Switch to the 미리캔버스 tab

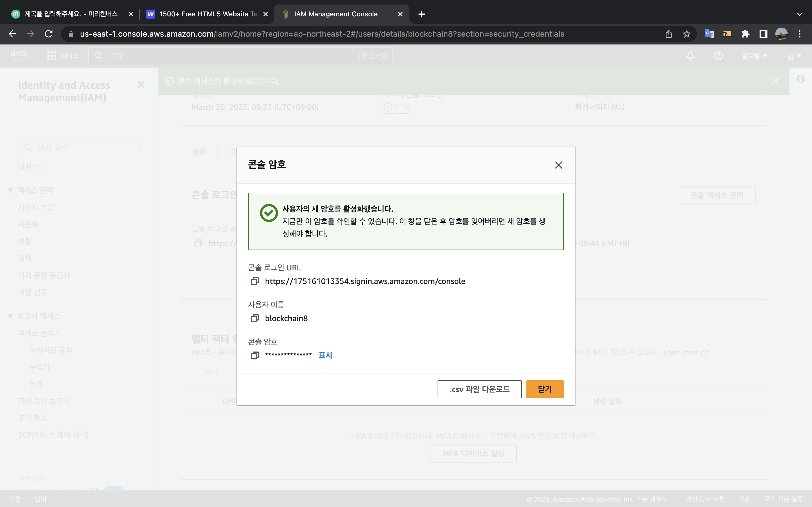tap(70, 14)
